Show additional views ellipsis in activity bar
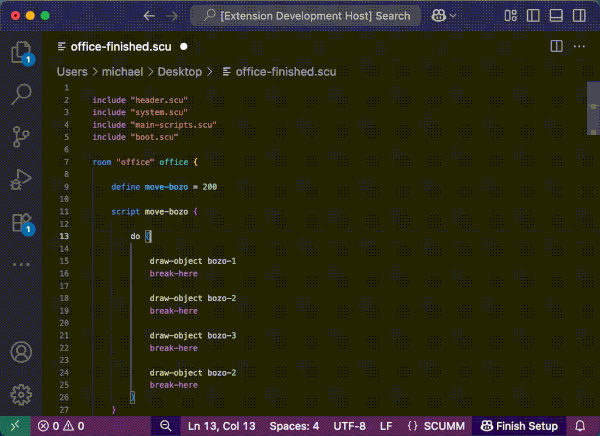This screenshot has height=436, width=600. click(x=21, y=265)
